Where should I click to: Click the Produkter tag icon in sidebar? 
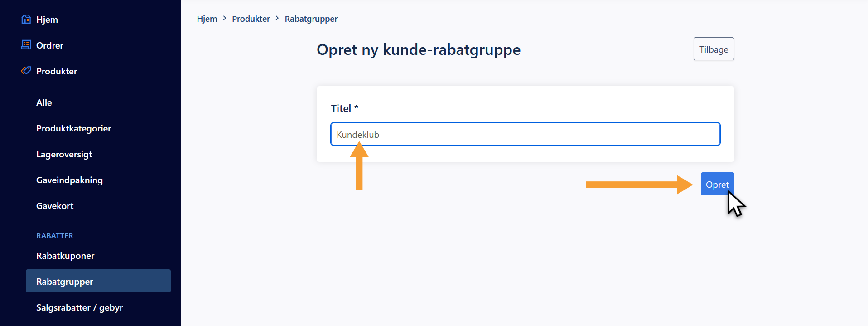[x=26, y=71]
